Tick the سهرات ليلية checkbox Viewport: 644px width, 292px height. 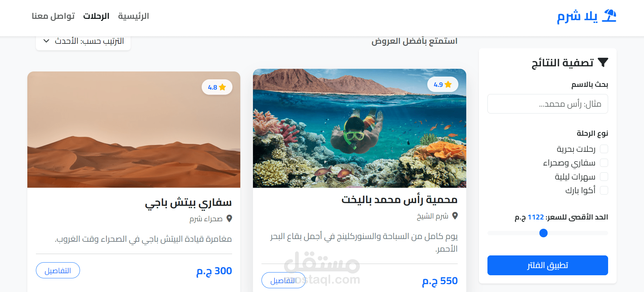click(604, 176)
